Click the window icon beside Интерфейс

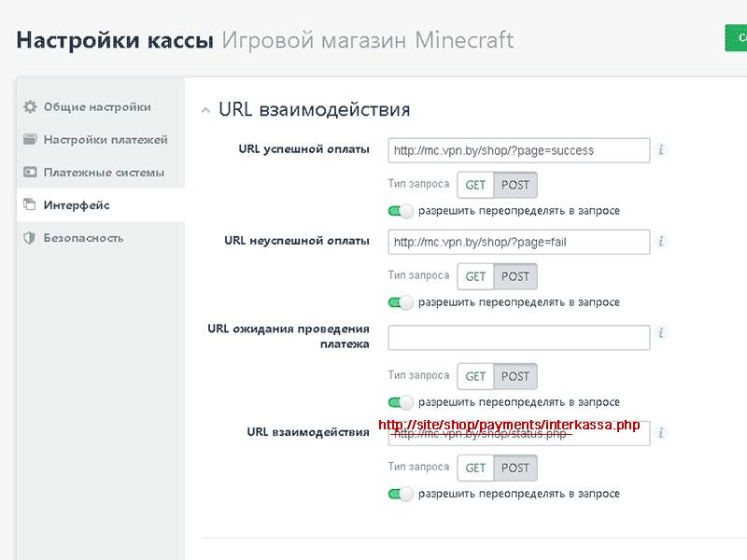(30, 205)
